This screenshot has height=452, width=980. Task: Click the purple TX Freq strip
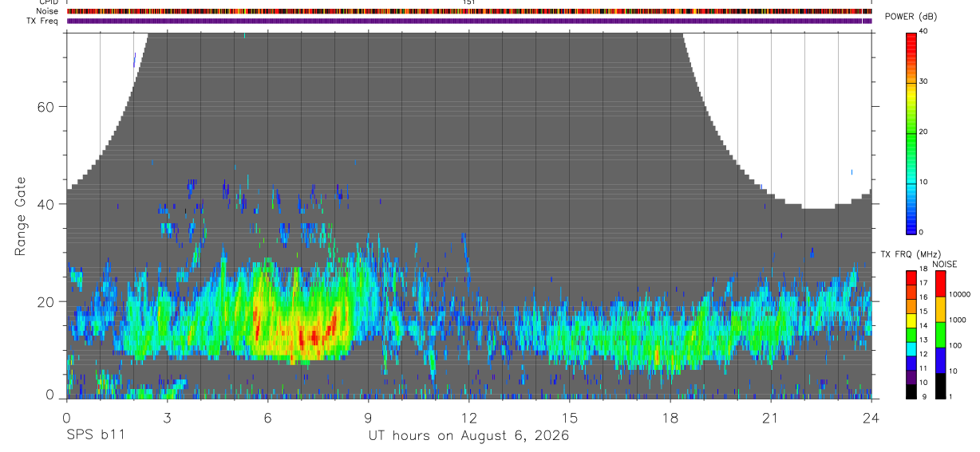tap(469, 21)
